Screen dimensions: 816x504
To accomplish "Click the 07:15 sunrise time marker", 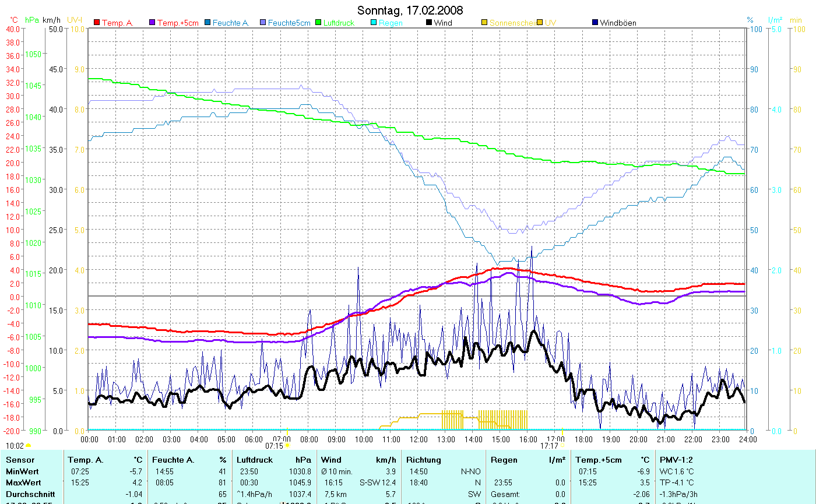I will (274, 446).
